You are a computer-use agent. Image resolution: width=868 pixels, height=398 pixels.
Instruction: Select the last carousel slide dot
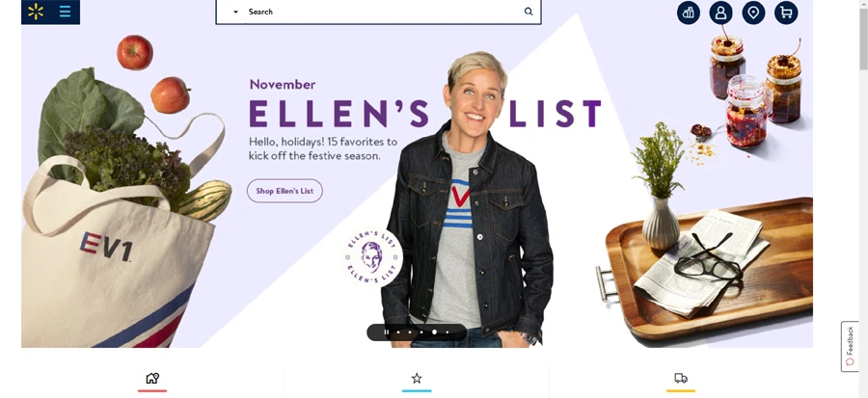[x=447, y=332]
